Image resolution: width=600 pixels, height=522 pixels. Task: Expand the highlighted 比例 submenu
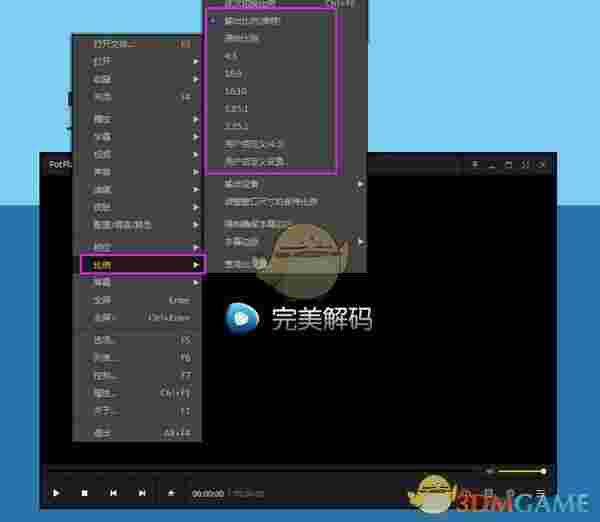pos(139,265)
